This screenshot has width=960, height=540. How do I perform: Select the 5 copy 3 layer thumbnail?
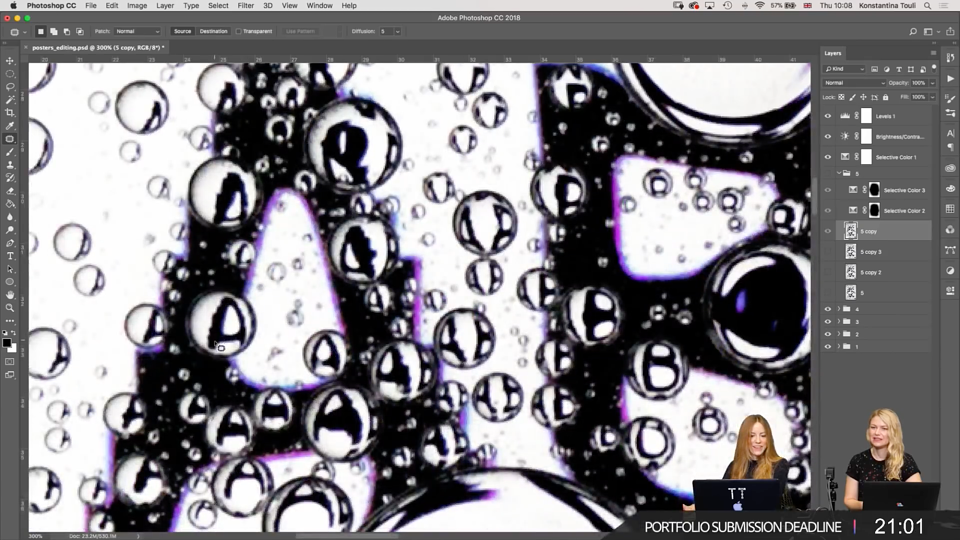click(850, 252)
